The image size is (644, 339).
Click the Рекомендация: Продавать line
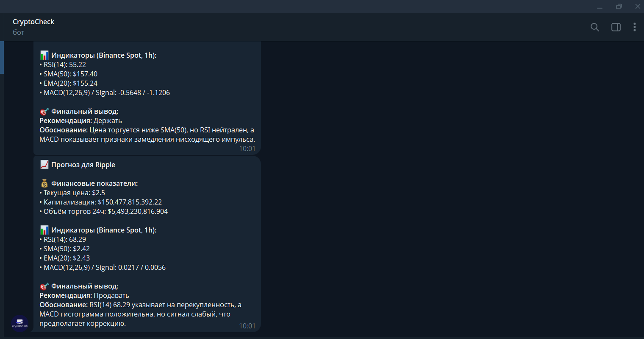84,295
